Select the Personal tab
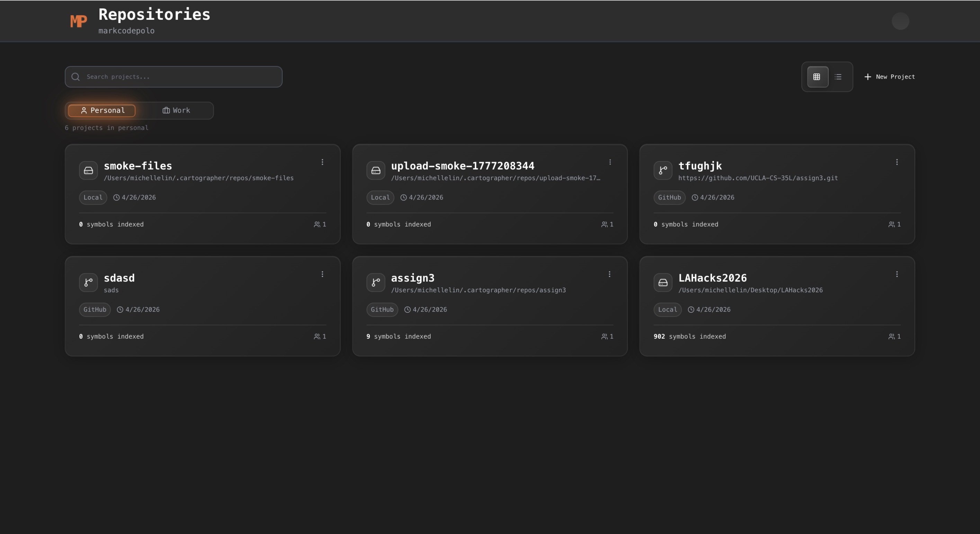The width and height of the screenshot is (980, 534). pos(102,111)
